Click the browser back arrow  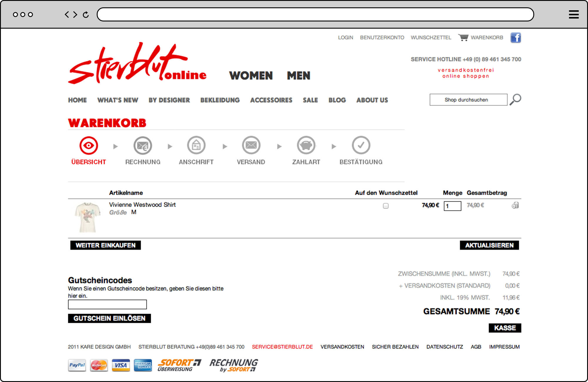tap(67, 14)
